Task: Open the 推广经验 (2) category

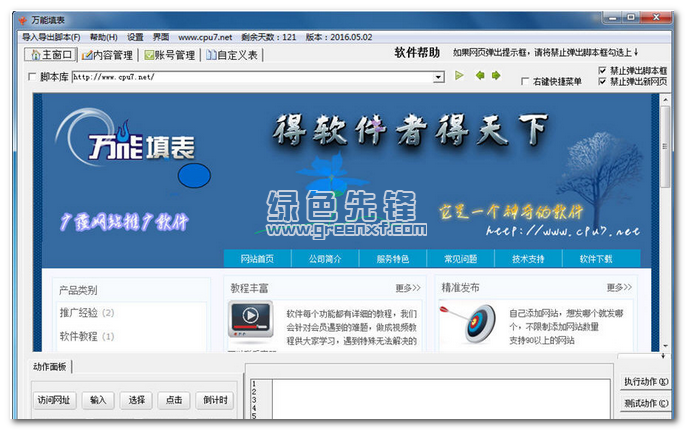Action: [x=86, y=313]
